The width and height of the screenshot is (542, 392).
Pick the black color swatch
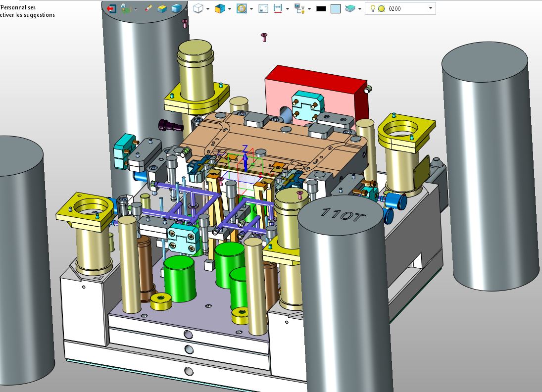pos(321,8)
